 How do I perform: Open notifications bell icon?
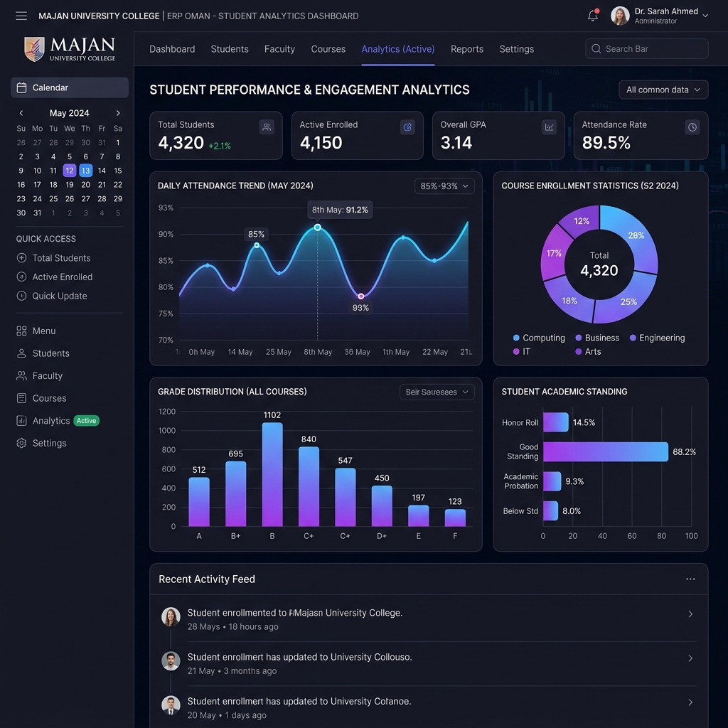tap(593, 16)
